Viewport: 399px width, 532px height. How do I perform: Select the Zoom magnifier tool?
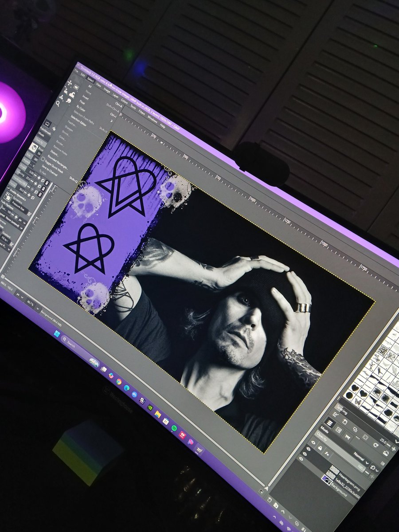tap(58, 103)
